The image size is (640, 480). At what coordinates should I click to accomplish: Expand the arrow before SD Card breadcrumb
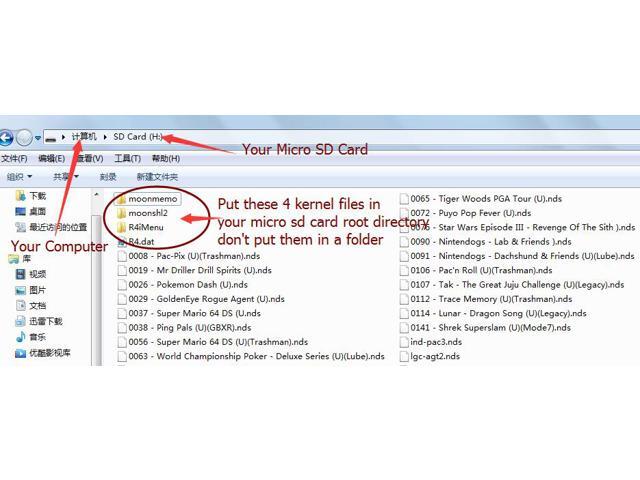pos(105,137)
